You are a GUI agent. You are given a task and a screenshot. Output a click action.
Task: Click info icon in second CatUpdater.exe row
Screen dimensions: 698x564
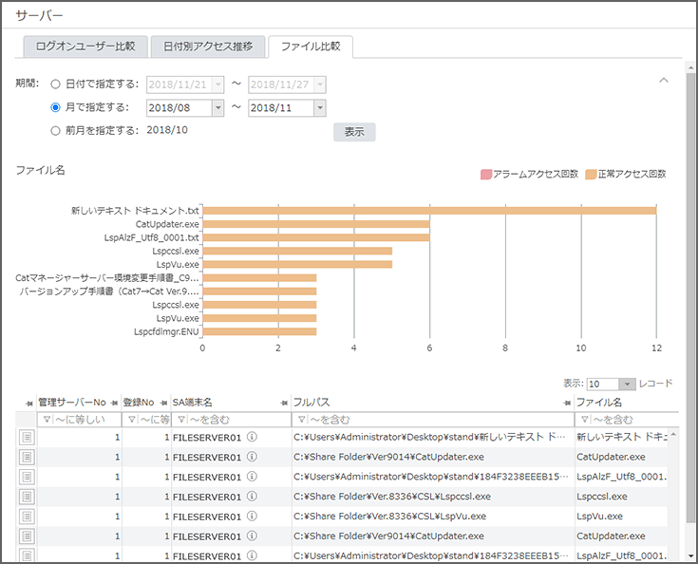[252, 536]
